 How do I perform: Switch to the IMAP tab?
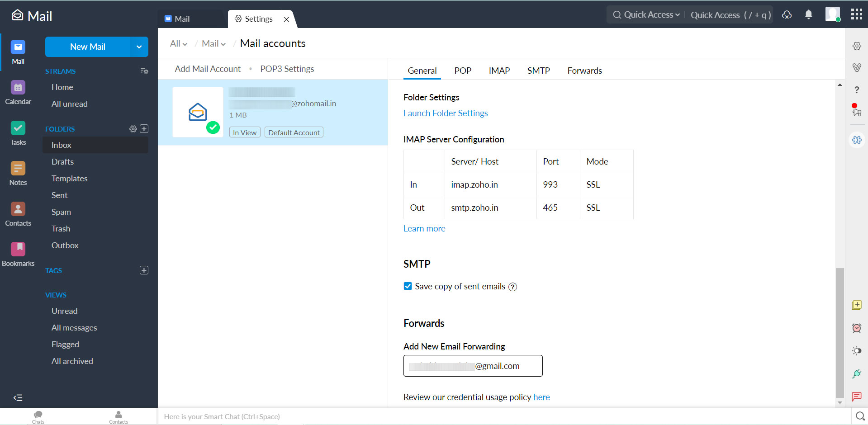(499, 71)
